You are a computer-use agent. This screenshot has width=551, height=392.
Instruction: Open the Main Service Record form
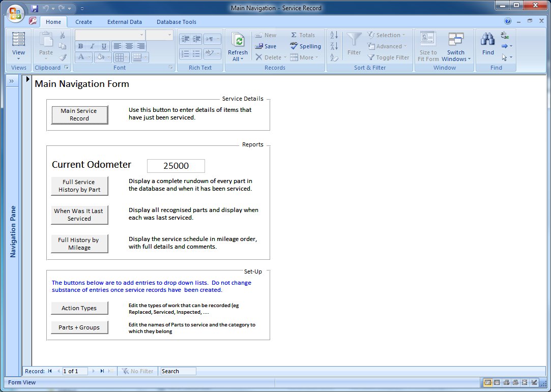pyautogui.click(x=79, y=115)
